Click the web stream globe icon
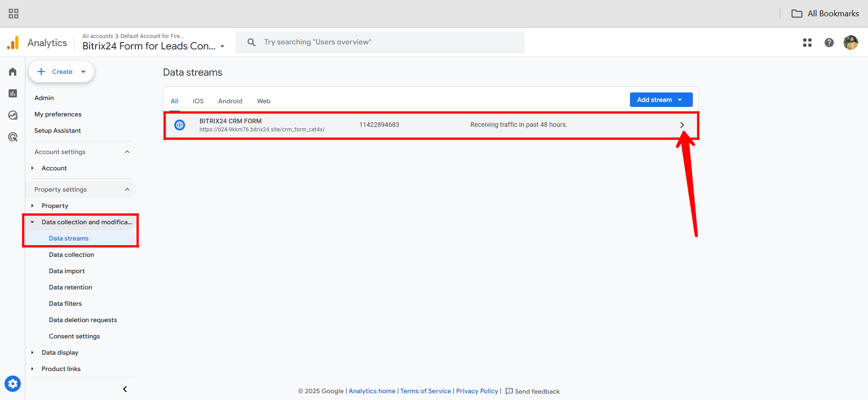This screenshot has height=400, width=868. coord(180,125)
